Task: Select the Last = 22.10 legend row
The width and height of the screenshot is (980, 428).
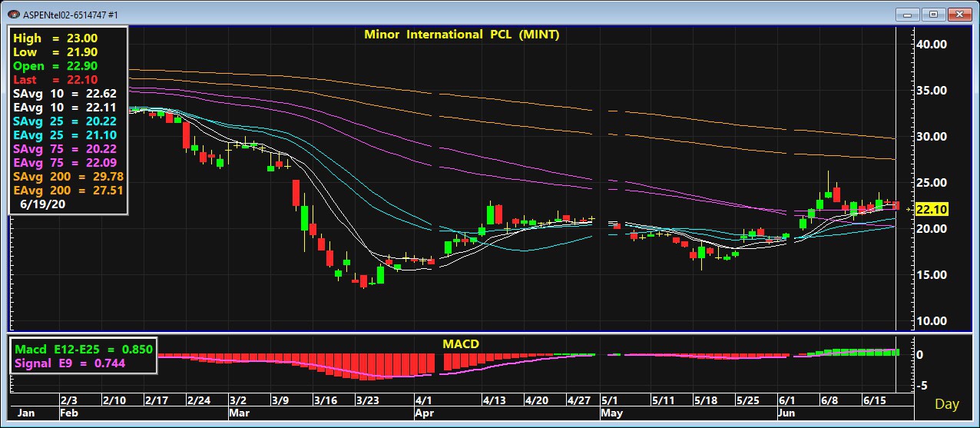Action: (x=55, y=80)
